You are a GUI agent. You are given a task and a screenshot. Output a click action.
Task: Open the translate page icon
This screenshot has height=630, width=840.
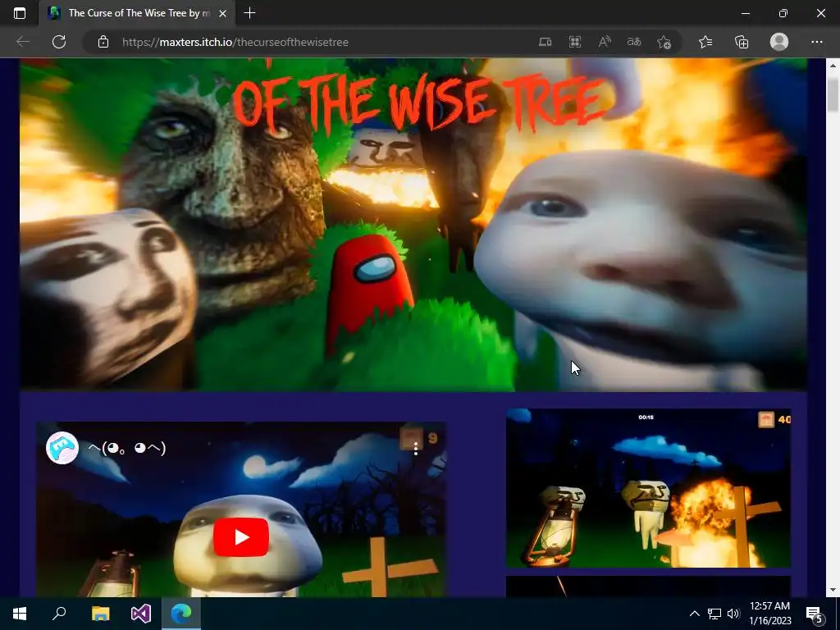coord(634,42)
